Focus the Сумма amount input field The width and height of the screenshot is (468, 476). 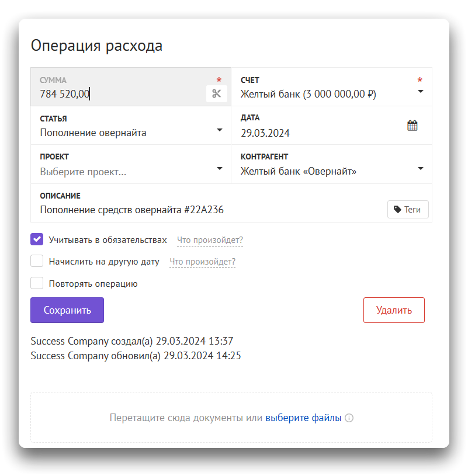(x=117, y=93)
